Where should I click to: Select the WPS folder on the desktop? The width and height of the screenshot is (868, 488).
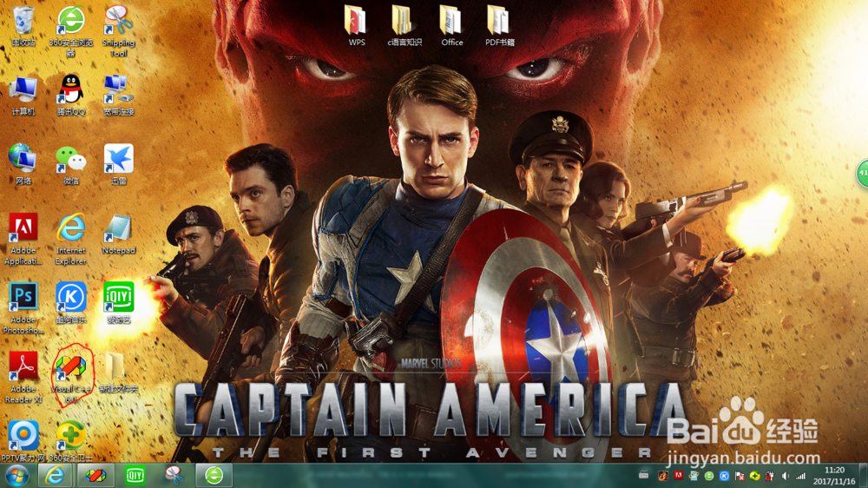(356, 25)
